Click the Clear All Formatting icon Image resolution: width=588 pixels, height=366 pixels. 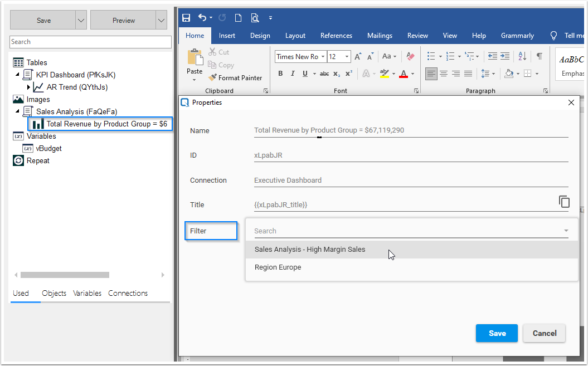(410, 56)
